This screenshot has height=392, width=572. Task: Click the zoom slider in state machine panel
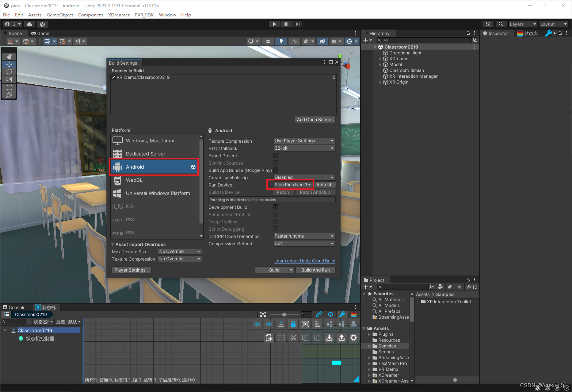tap(284, 315)
